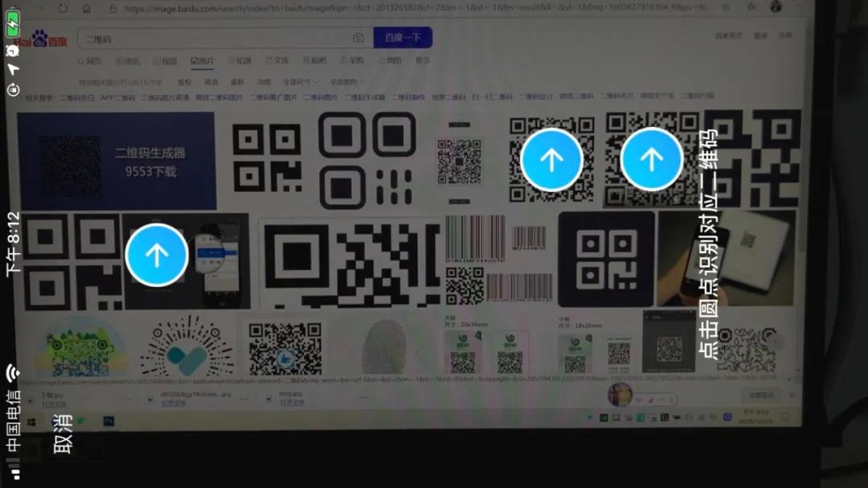Click the 百度一下 search button
This screenshot has width=868, height=488.
(403, 37)
